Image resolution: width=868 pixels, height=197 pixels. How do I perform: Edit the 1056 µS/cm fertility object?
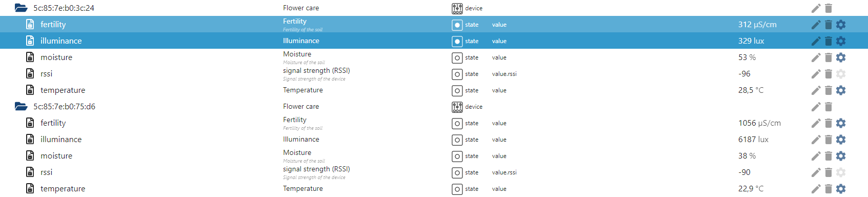pyautogui.click(x=816, y=123)
